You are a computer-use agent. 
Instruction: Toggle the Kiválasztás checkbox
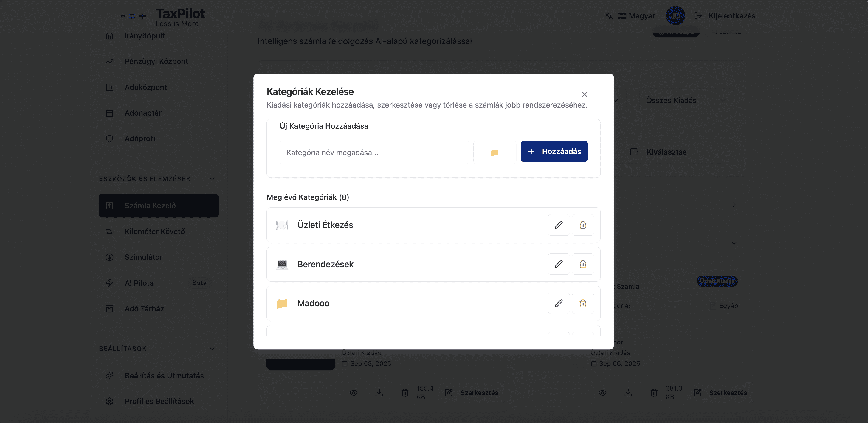click(x=634, y=152)
